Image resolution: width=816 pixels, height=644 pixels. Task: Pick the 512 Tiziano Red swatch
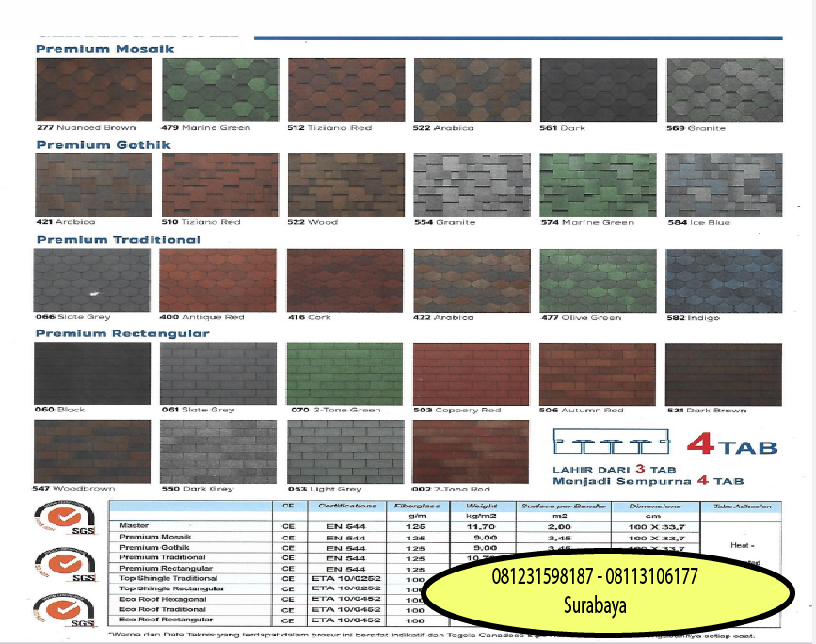[346, 89]
